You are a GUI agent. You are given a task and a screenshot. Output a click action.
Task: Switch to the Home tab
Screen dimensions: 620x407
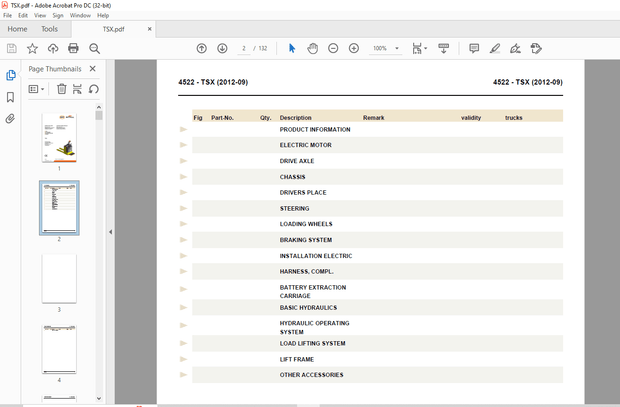click(x=17, y=29)
